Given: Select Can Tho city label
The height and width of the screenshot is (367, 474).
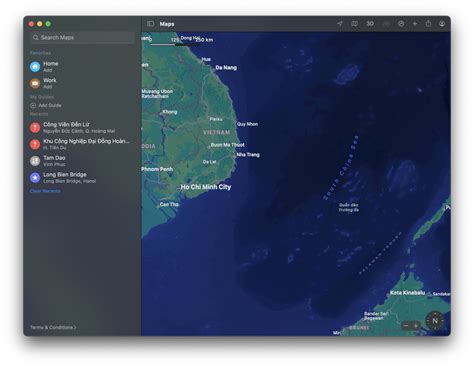Looking at the screenshot, I should [169, 204].
